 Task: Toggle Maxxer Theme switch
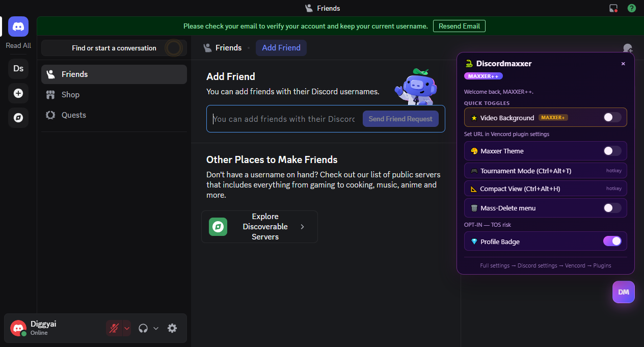click(x=612, y=151)
